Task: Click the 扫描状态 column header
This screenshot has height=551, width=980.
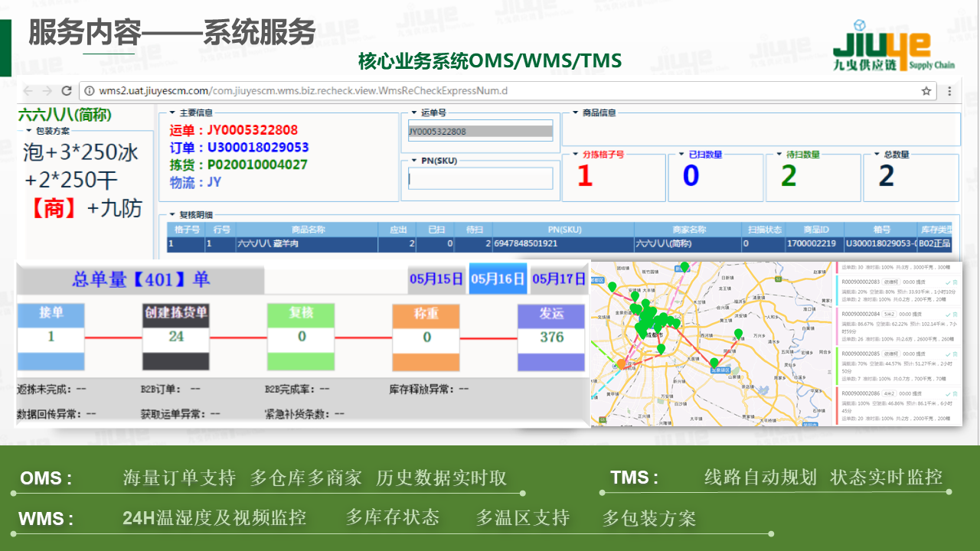Action: coord(763,230)
